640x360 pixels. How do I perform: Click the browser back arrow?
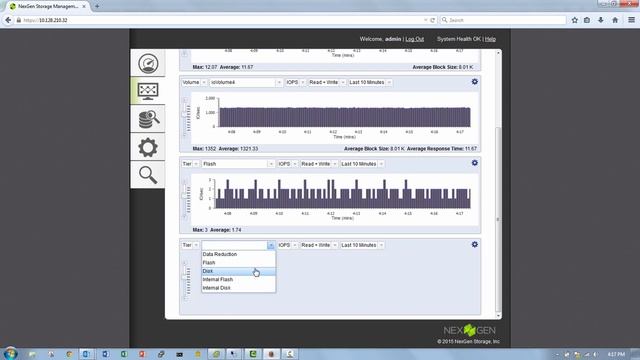(x=8, y=20)
